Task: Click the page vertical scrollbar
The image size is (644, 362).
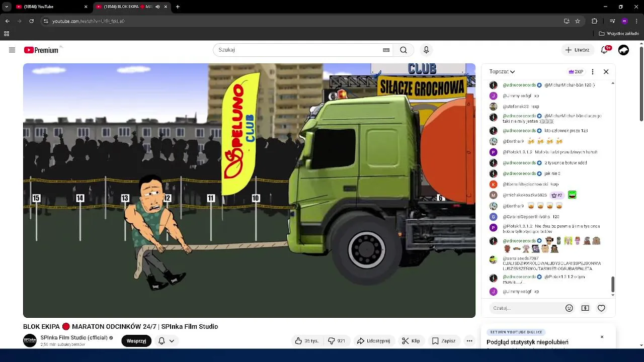Action: 641,83
